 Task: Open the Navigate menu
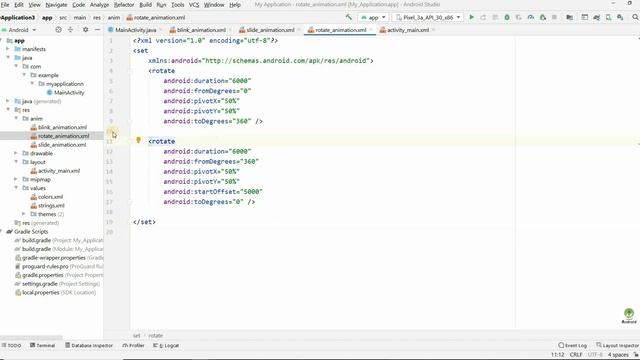tap(56, 4)
